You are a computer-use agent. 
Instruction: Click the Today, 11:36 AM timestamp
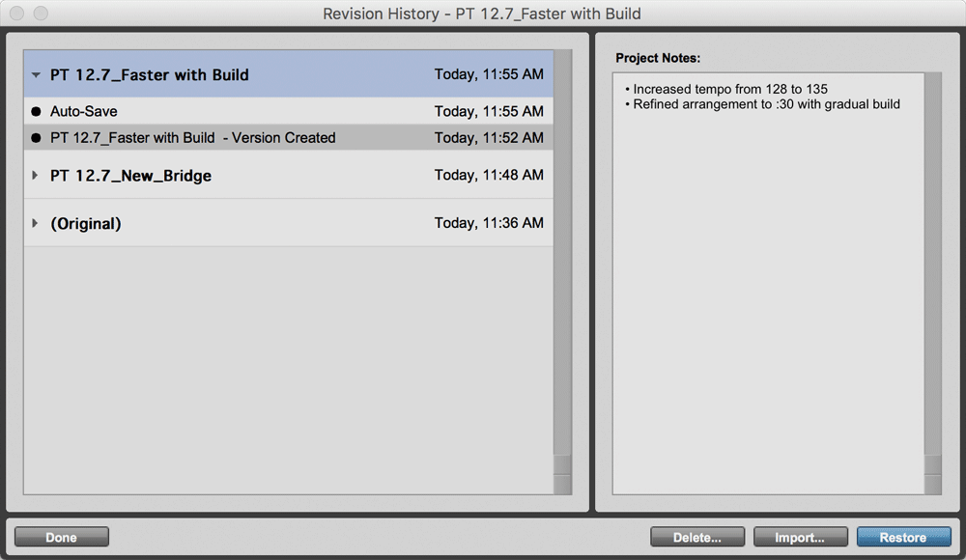click(x=489, y=223)
